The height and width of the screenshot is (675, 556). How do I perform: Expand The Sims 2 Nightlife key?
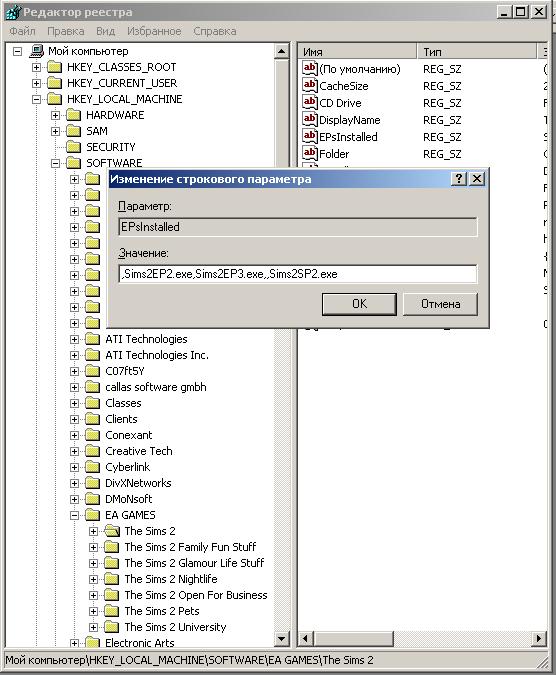93,579
